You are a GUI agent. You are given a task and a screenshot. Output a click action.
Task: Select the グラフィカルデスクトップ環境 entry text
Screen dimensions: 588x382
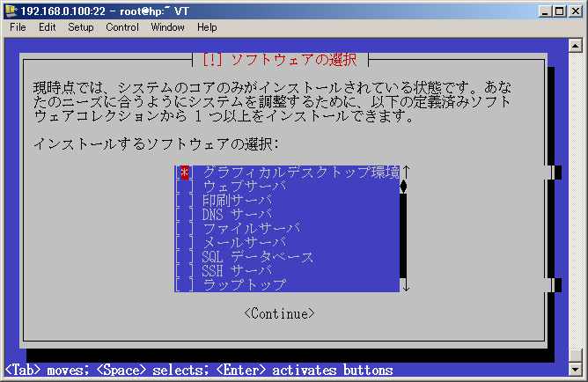(301, 173)
